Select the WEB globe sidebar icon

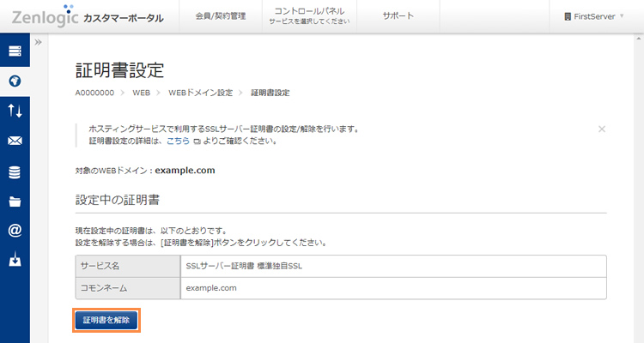15,81
